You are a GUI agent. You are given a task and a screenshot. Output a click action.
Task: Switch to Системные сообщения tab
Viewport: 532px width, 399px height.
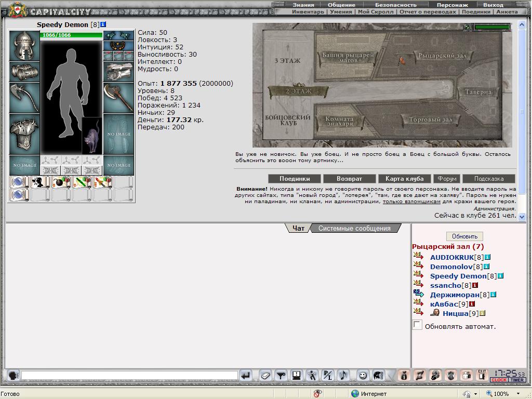click(x=354, y=229)
